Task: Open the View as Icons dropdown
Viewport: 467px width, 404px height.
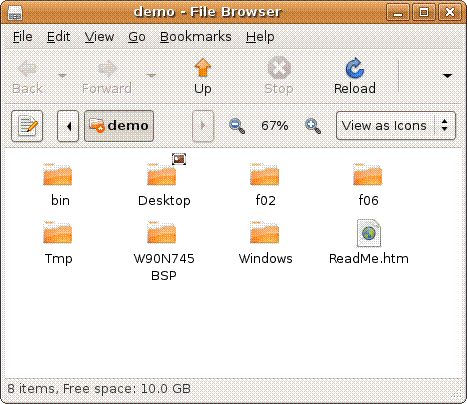Action: [x=396, y=126]
